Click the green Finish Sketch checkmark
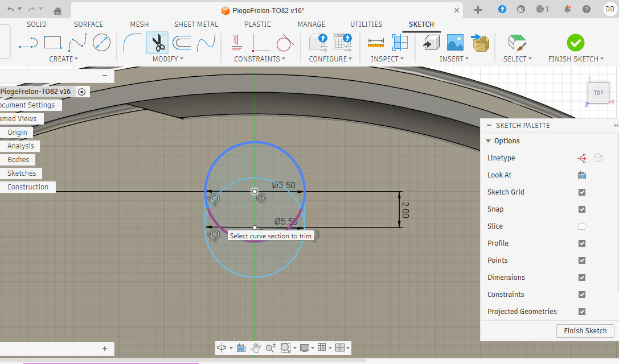Viewport: 619px width, 364px height. (x=575, y=43)
